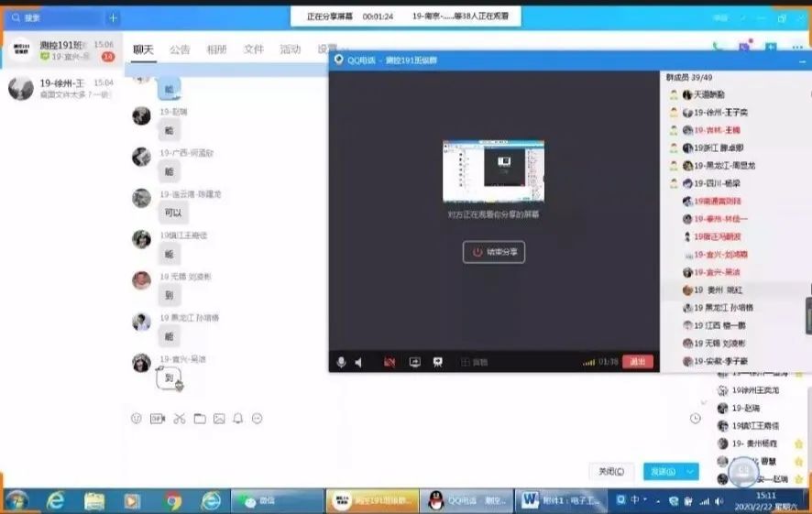
Task: Click the GIF icon in the chat toolbar
Action: [158, 419]
